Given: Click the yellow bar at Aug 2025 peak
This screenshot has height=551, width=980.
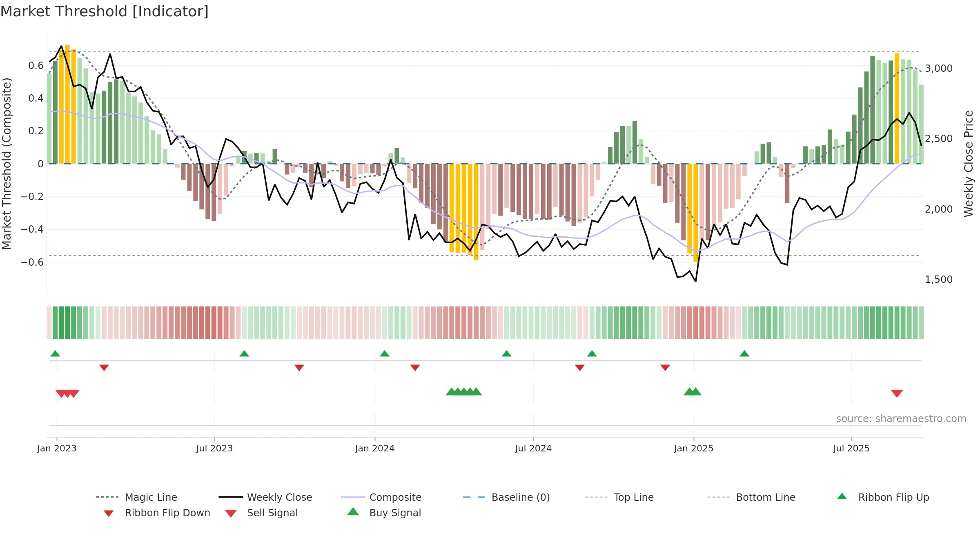Looking at the screenshot, I should 897,109.
